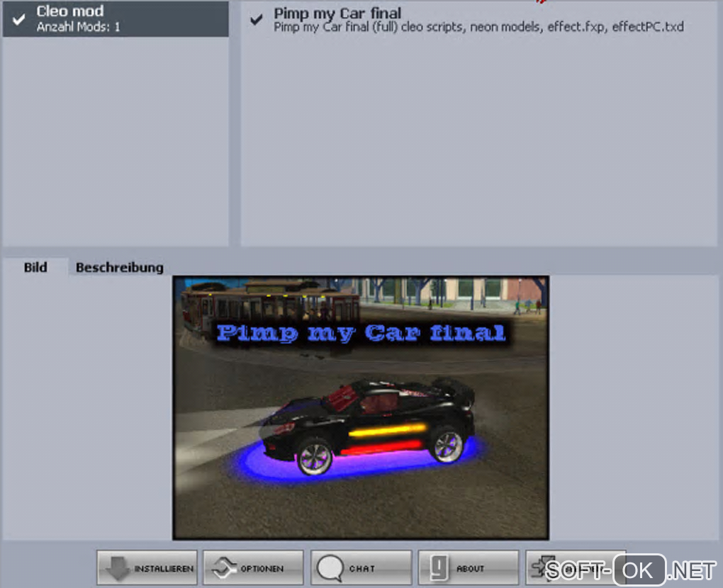
Task: Open the Bild tab
Action: click(35, 267)
